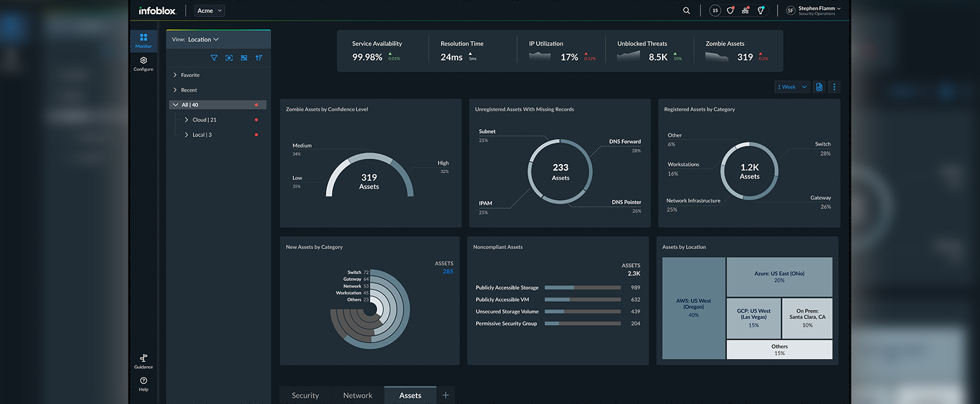The width and height of the screenshot is (980, 404).
Task: Click the sort ascending icon
Action: [x=259, y=58]
